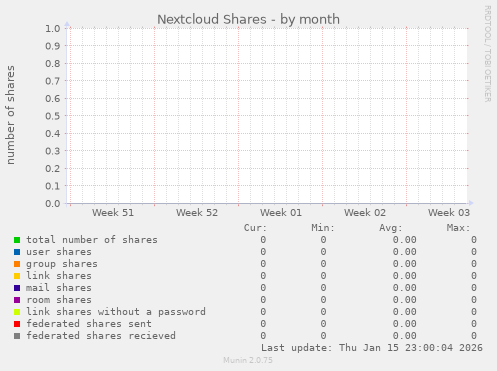Viewport: 497px width, 371px height.
Task: Click the Cur value for user shares
Action: [x=263, y=252]
